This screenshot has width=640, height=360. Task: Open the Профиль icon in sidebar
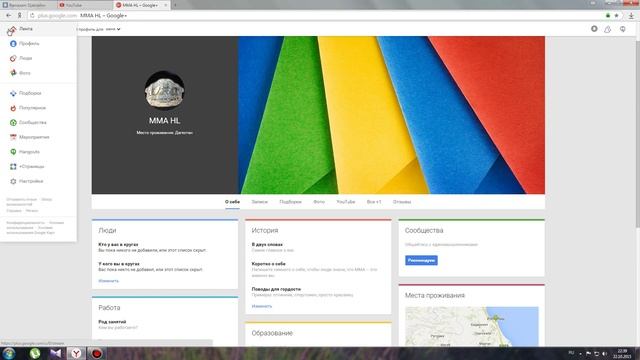coord(13,44)
